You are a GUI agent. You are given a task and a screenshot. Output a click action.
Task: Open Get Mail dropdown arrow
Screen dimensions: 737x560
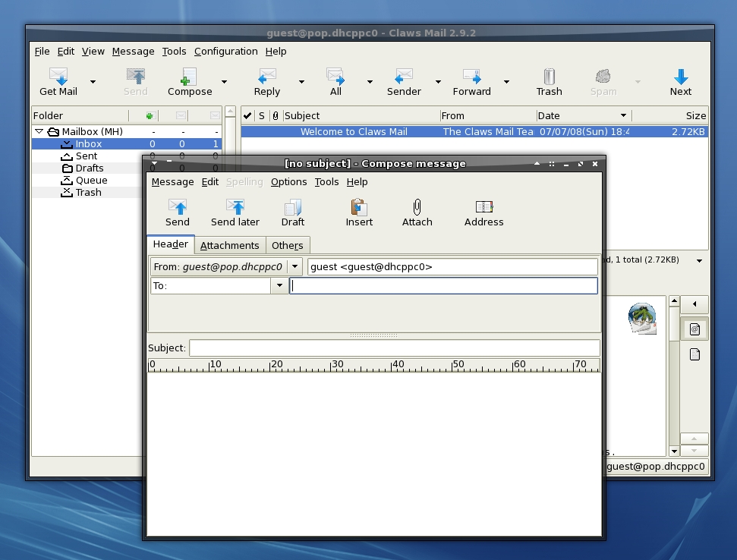click(93, 82)
